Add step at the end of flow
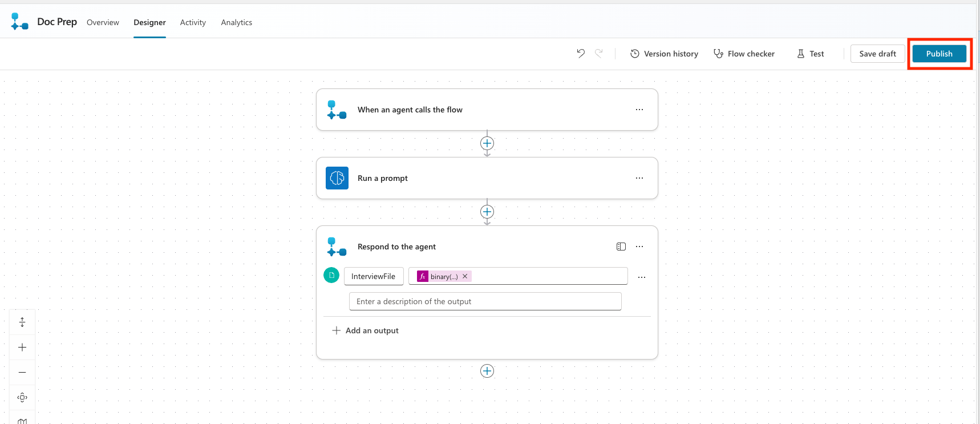The height and width of the screenshot is (424, 980). pos(487,371)
